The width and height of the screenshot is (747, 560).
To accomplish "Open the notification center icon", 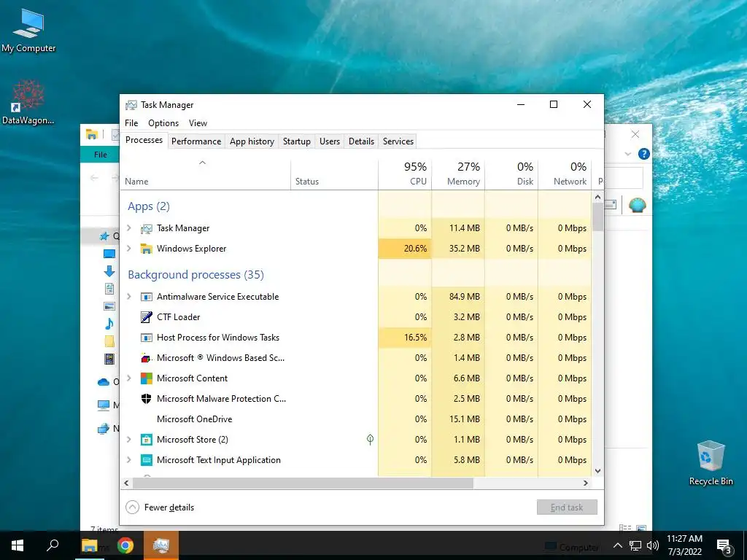I will [724, 546].
